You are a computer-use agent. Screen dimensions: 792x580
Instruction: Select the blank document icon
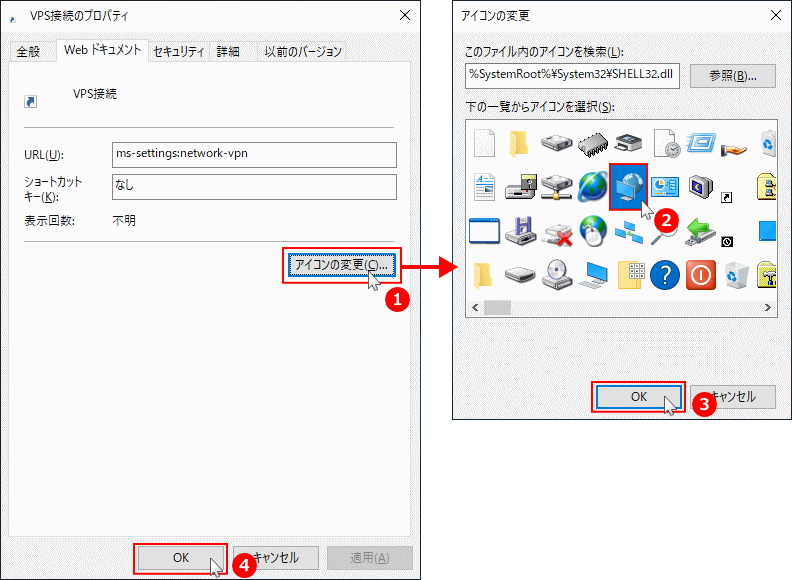pos(484,143)
